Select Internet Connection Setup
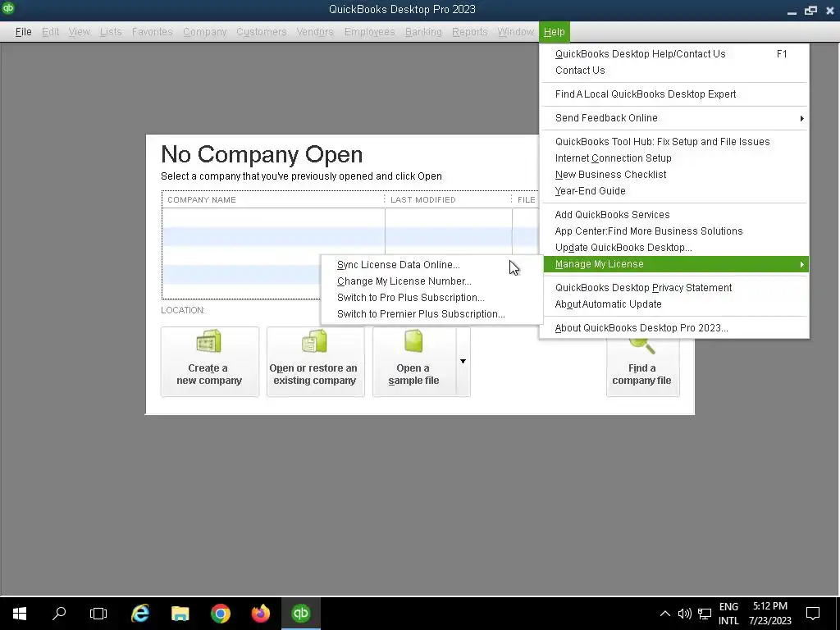 674,158
